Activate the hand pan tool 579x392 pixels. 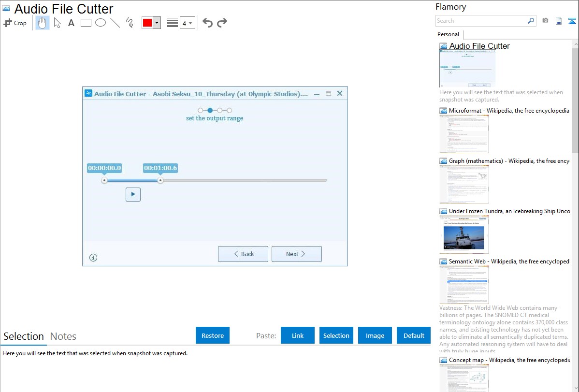pos(42,23)
